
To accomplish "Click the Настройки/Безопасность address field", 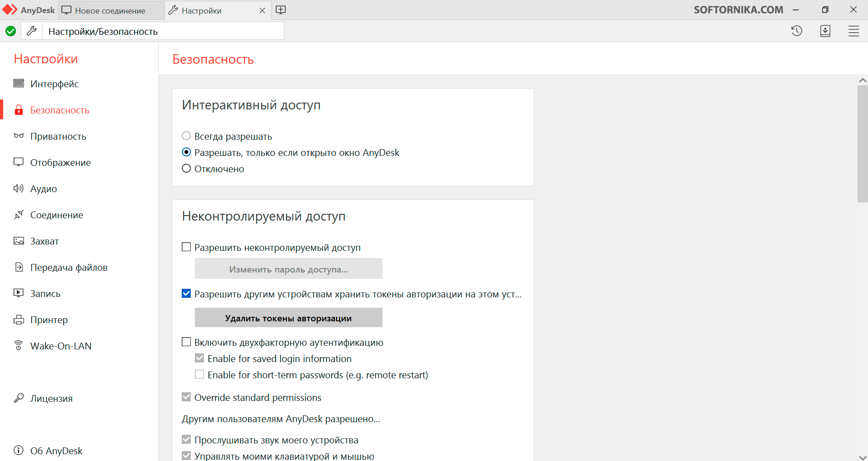I will tap(163, 31).
